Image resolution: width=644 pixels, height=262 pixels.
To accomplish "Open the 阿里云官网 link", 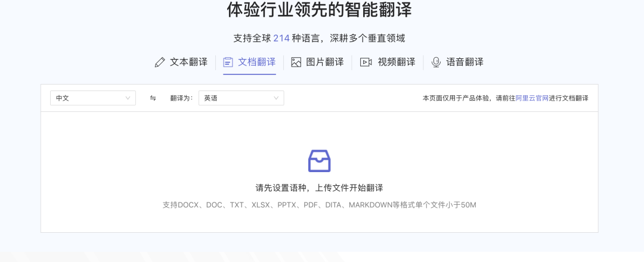I will click(532, 98).
